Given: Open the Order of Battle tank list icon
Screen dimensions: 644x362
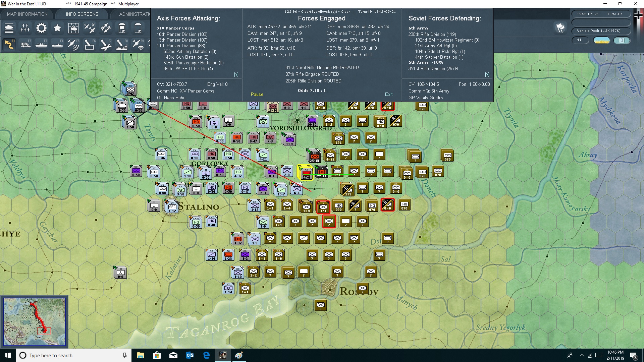Looking at the screenshot, I should pyautogui.click(x=9, y=28).
